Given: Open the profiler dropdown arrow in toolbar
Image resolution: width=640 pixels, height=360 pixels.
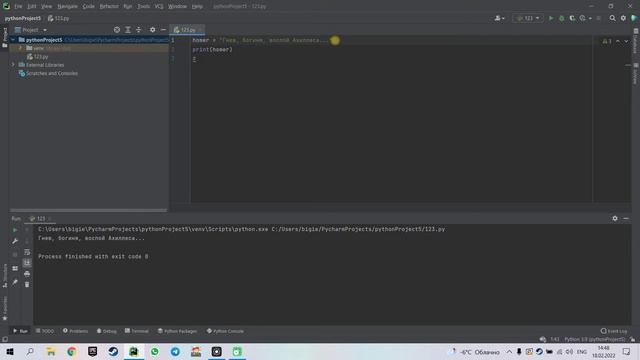Looking at the screenshot, I should [x=590, y=18].
